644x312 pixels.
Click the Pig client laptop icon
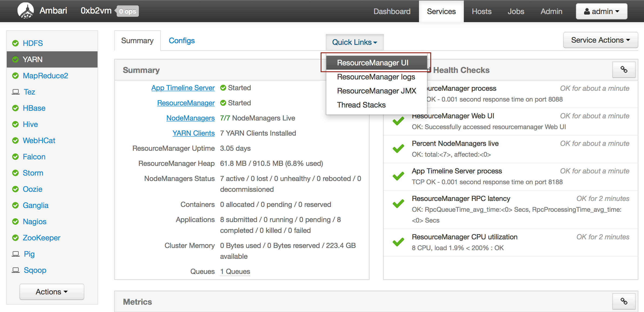click(x=16, y=254)
